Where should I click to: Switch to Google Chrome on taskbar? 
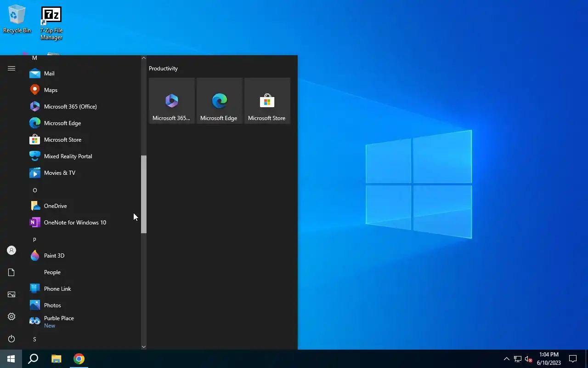(79, 359)
